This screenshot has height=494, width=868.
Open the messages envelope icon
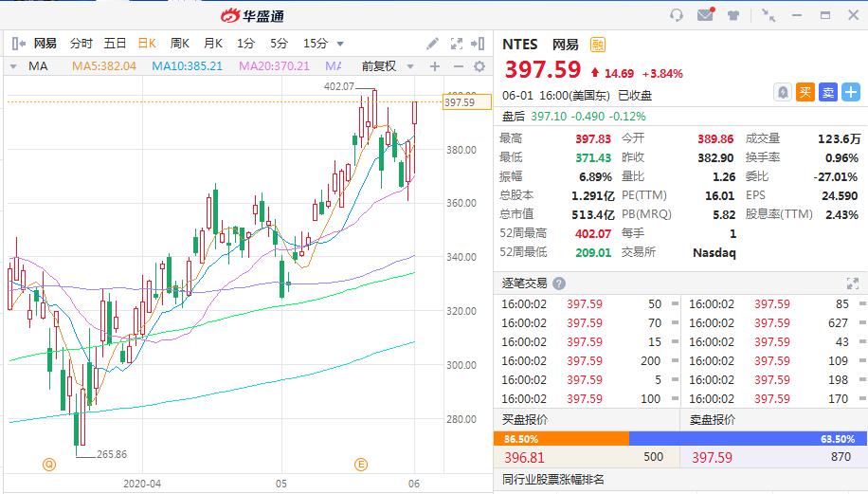[x=705, y=14]
